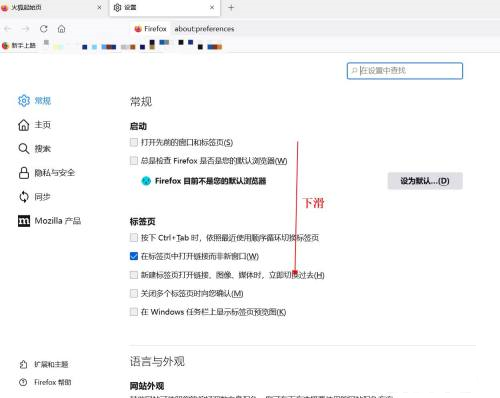Open 搜索 settings category
500x398 pixels.
(x=34, y=149)
